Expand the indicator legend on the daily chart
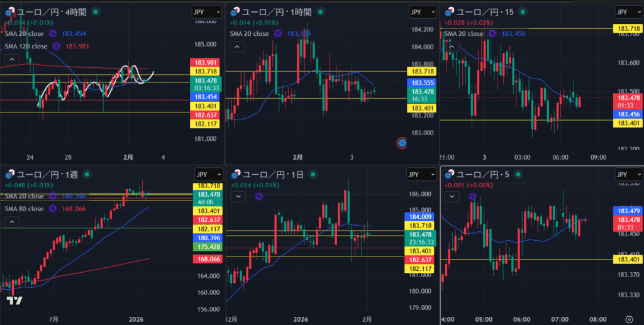644x325 pixels. tap(238, 197)
